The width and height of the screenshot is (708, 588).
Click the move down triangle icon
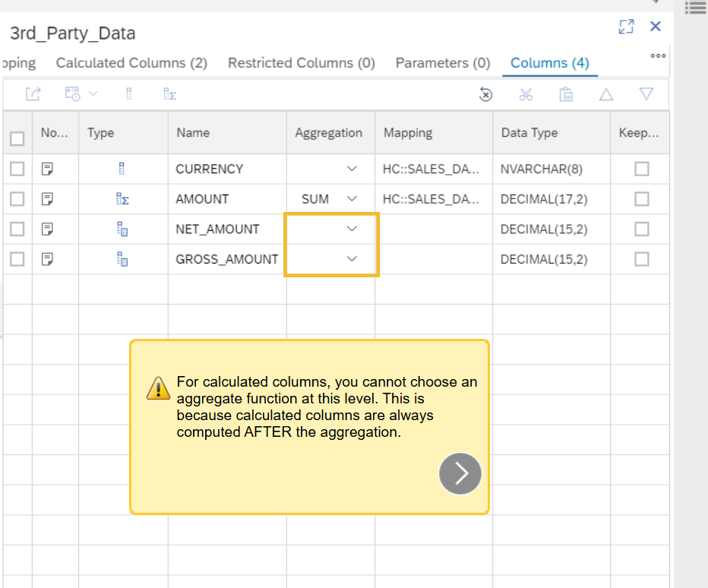(x=646, y=94)
